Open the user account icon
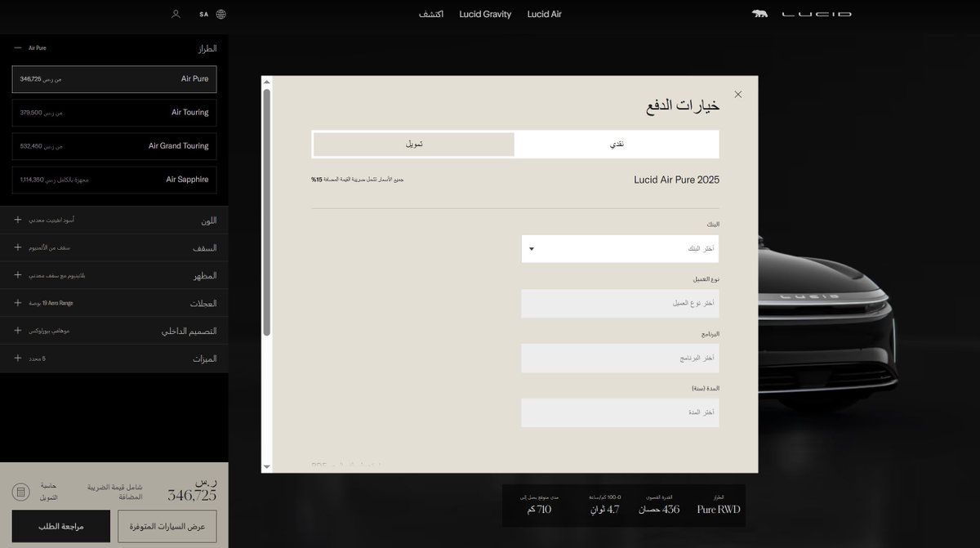980x548 pixels. [x=176, y=14]
